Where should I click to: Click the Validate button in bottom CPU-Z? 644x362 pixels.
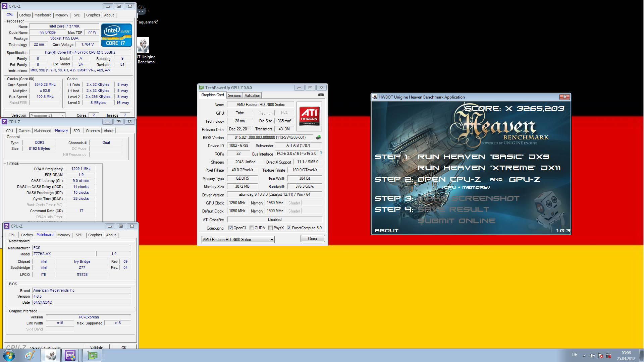[x=97, y=347]
